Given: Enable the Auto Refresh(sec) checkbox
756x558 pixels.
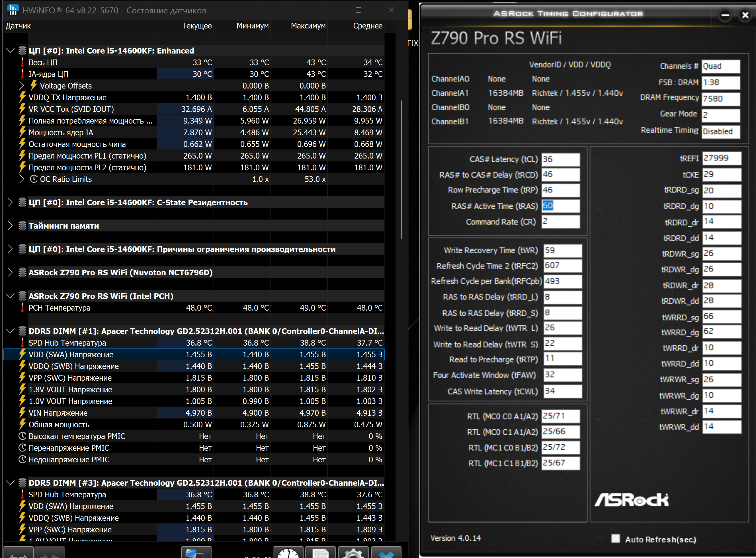Looking at the screenshot, I should coord(615,538).
